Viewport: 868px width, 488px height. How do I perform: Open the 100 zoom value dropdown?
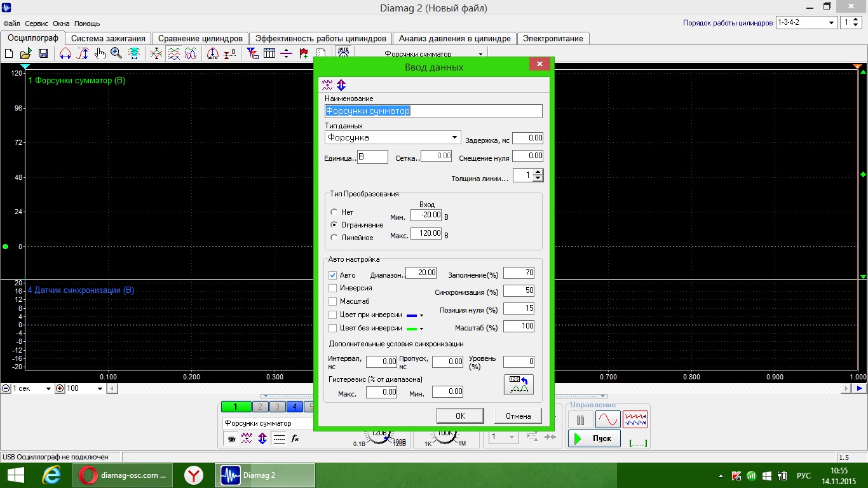click(100, 388)
